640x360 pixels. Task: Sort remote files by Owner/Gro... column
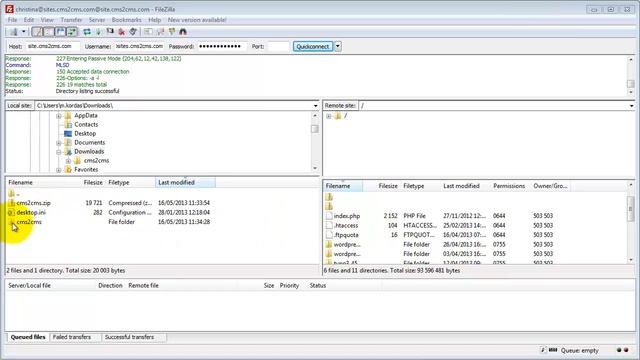point(550,186)
